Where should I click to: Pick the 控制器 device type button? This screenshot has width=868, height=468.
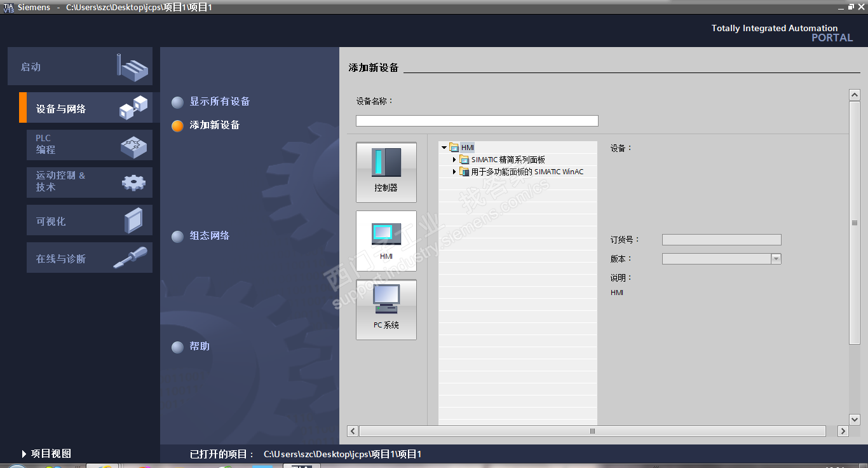click(x=386, y=172)
